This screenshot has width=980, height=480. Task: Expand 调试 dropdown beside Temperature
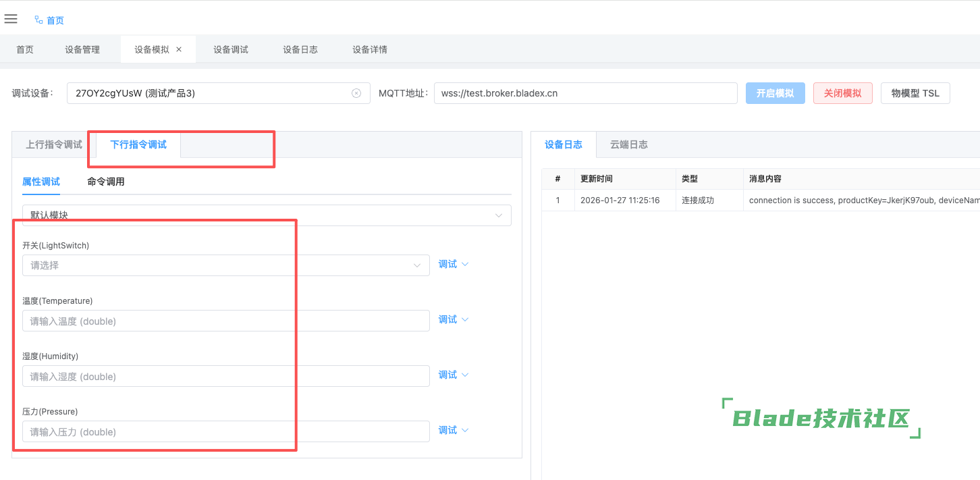[x=453, y=319]
